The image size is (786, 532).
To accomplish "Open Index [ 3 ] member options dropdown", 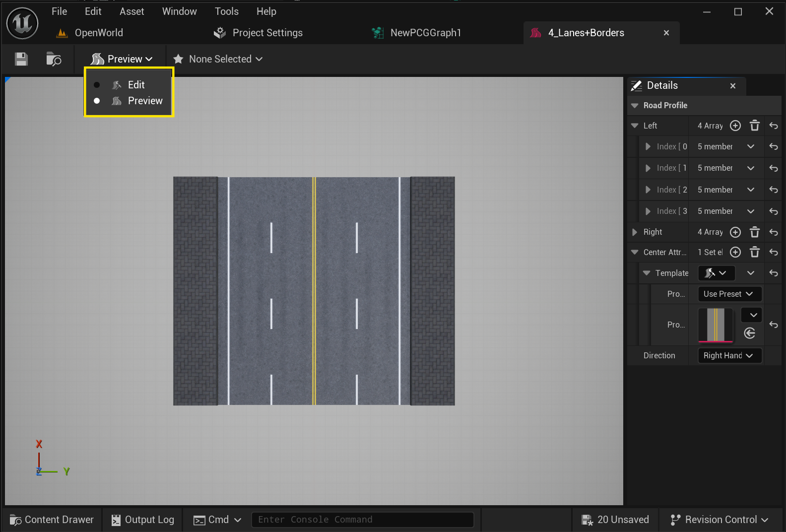I will 751,211.
